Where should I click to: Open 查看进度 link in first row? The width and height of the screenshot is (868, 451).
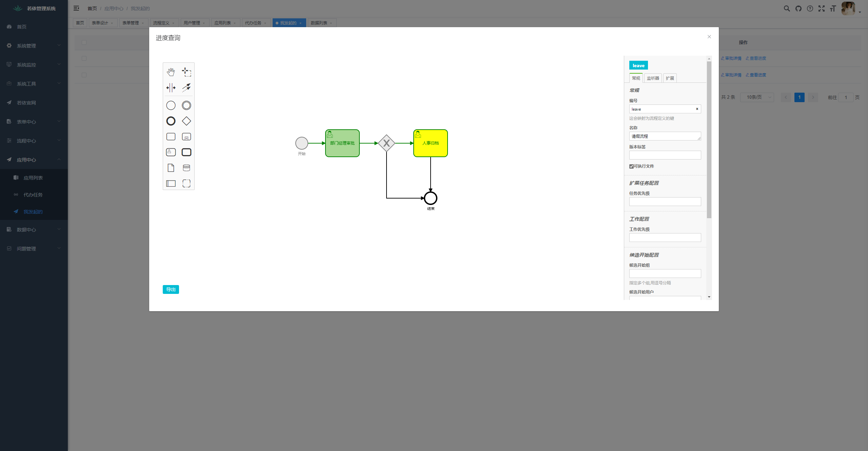pos(756,58)
